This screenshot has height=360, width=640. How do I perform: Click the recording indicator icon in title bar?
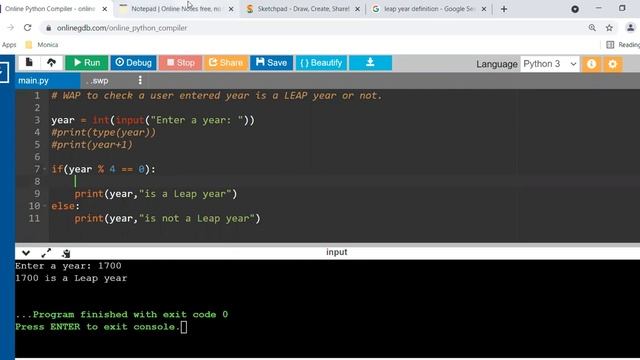point(575,9)
